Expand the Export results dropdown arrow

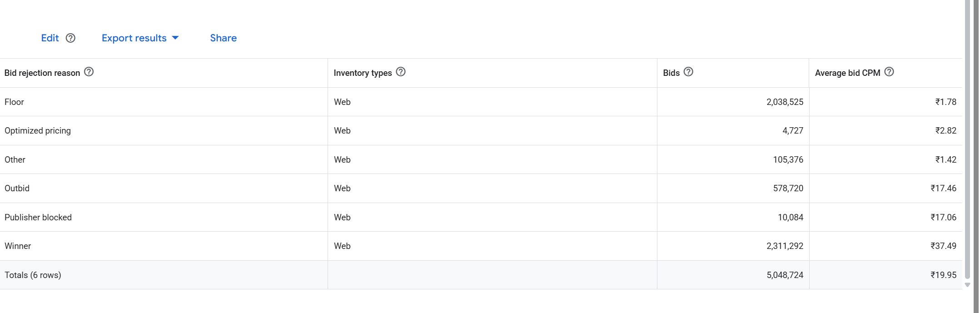coord(175,38)
